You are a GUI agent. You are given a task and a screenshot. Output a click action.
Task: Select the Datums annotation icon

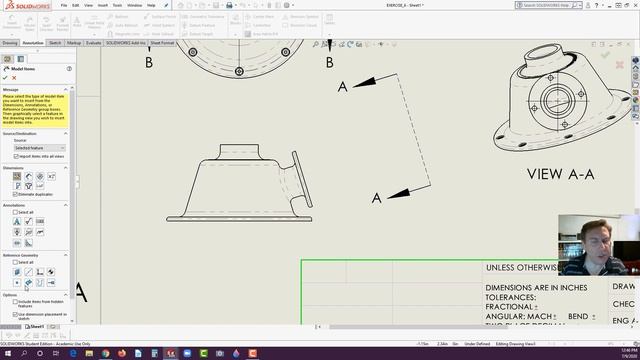click(x=17, y=232)
